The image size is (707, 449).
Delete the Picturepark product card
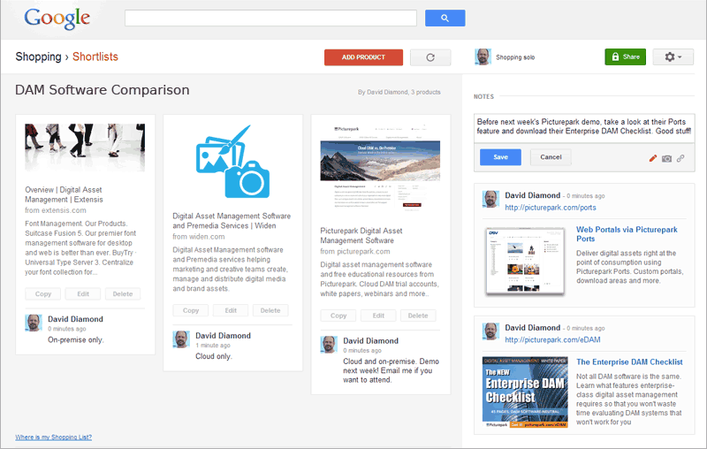point(418,316)
